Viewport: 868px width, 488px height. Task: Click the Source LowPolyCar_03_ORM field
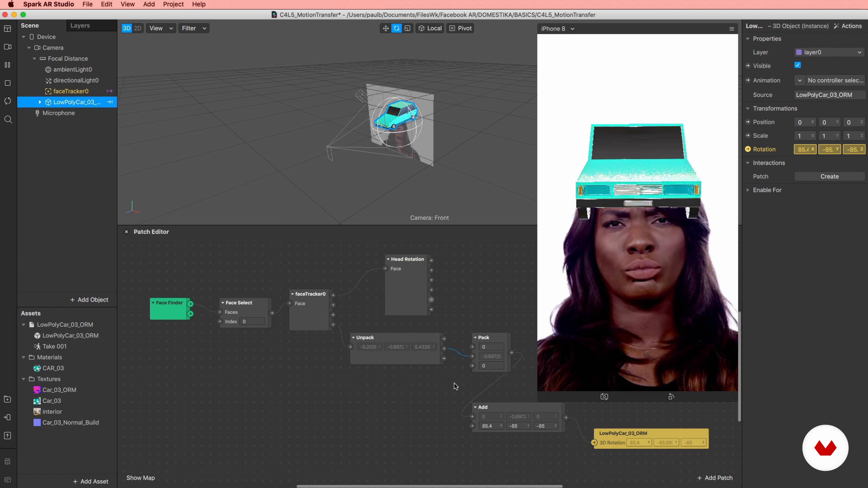tap(829, 95)
